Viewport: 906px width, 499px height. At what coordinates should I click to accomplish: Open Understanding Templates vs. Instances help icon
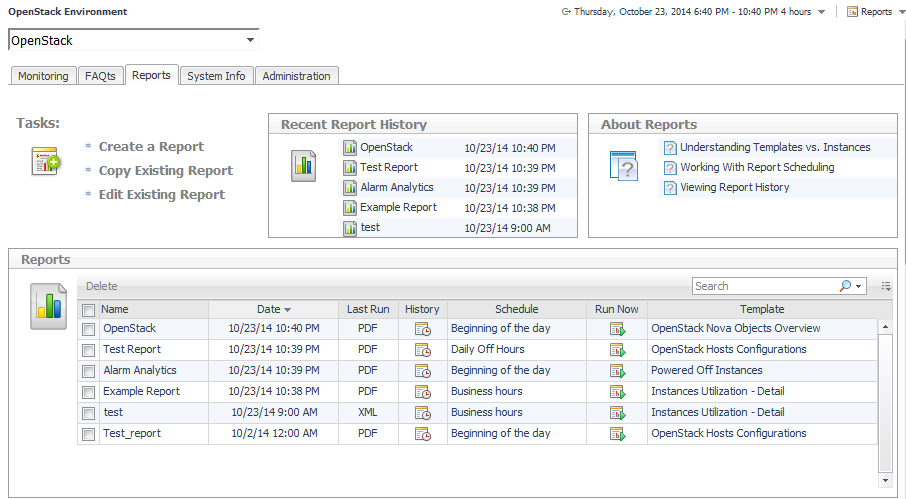point(670,148)
